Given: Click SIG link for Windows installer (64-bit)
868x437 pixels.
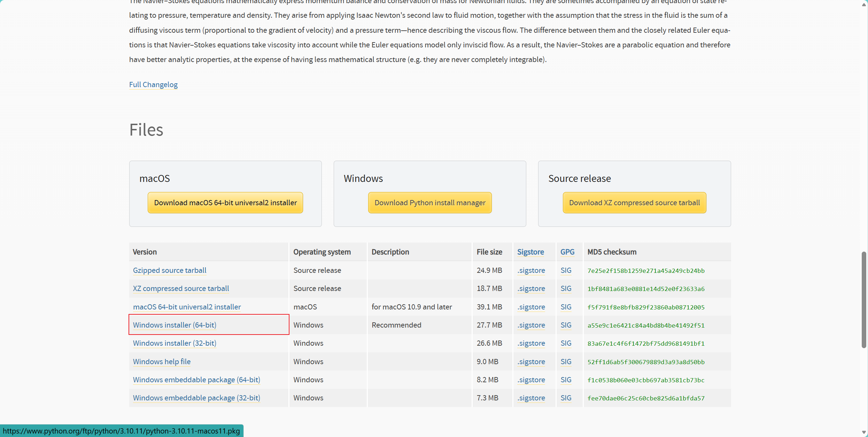Looking at the screenshot, I should click(566, 325).
